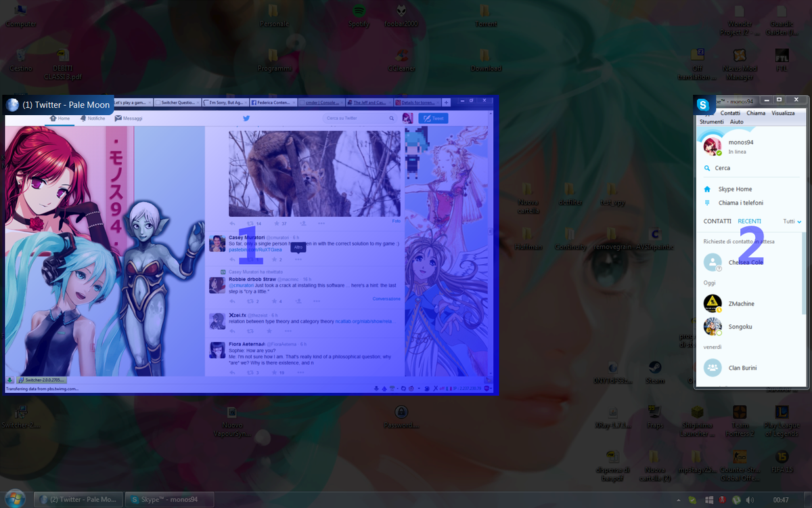812x508 pixels.
Task: Open Chiama i telefoni in Skype
Action: tap(740, 203)
